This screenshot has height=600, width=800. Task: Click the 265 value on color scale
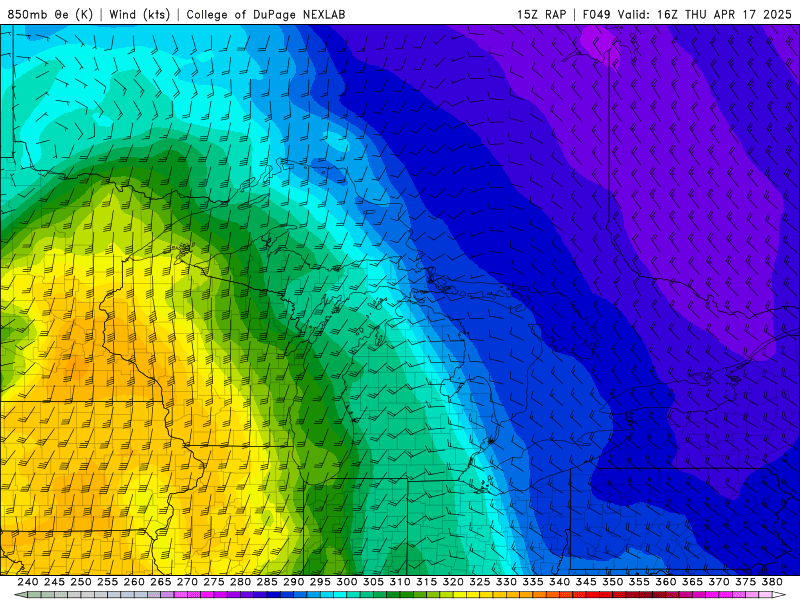[161, 582]
